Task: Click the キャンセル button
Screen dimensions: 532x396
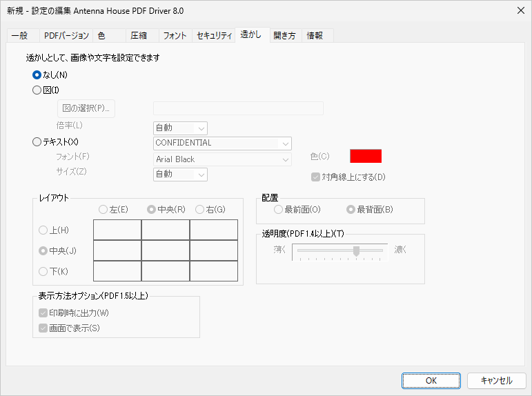Action: 496,380
